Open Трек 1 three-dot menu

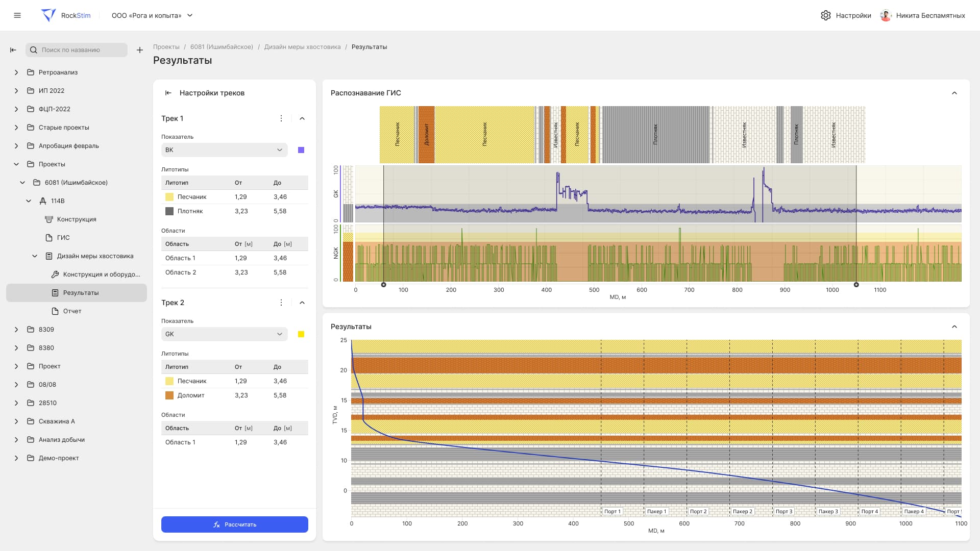pyautogui.click(x=281, y=118)
